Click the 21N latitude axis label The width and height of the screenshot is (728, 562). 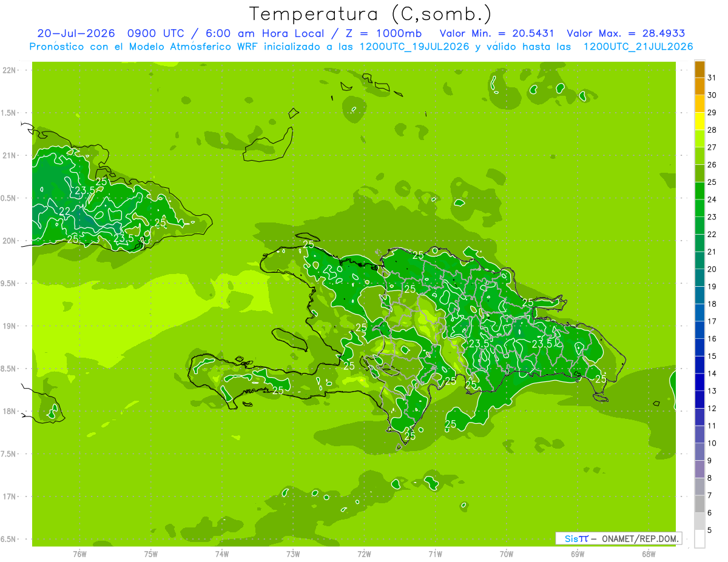pyautogui.click(x=10, y=155)
